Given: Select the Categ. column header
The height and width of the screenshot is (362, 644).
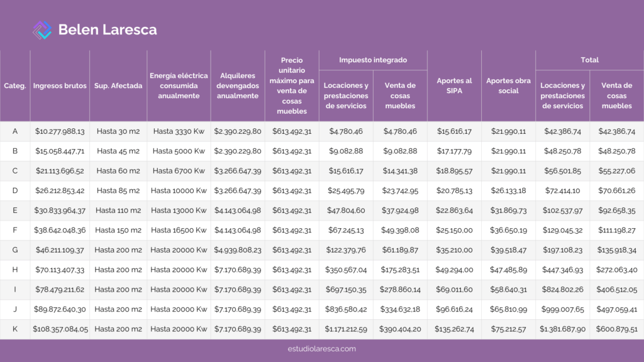Looking at the screenshot, I should [15, 85].
